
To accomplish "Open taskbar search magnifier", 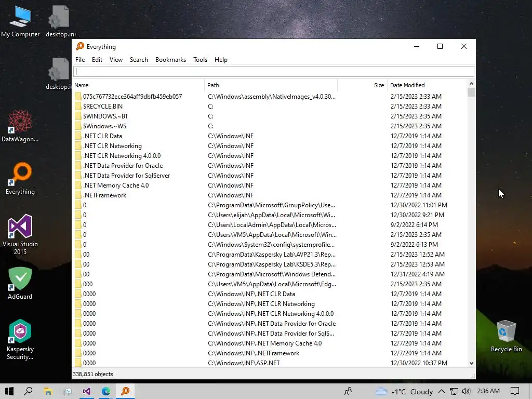I will pos(28,391).
